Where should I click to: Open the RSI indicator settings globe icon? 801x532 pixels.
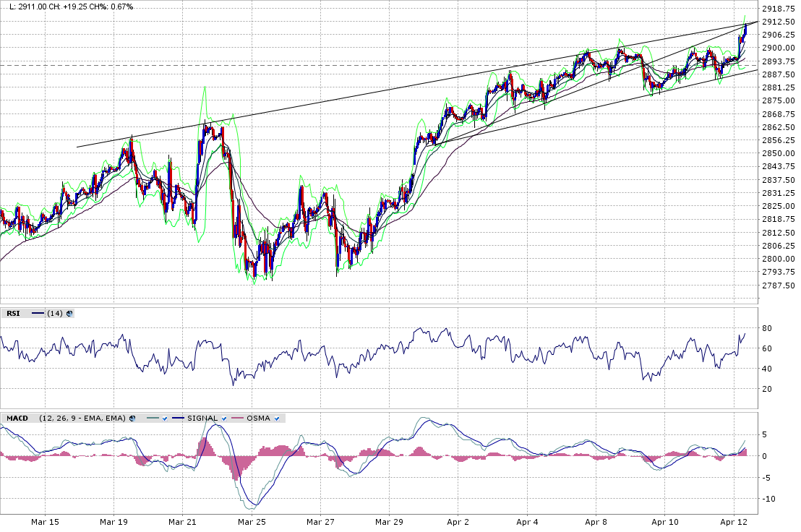(x=70, y=313)
